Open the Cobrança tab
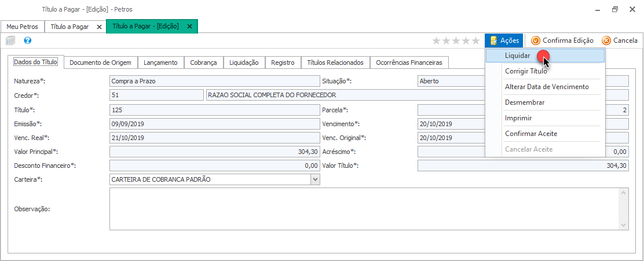 pyautogui.click(x=203, y=63)
